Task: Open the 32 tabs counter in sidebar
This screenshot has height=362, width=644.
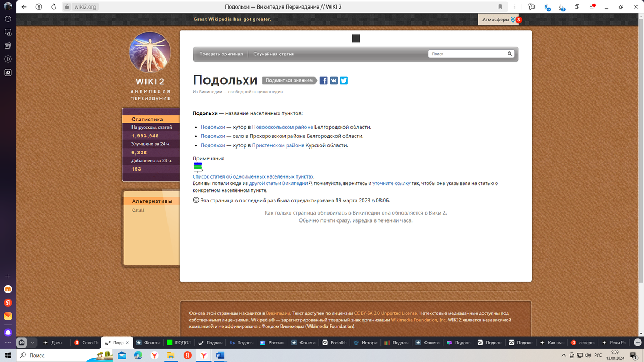Action: pos(8,72)
